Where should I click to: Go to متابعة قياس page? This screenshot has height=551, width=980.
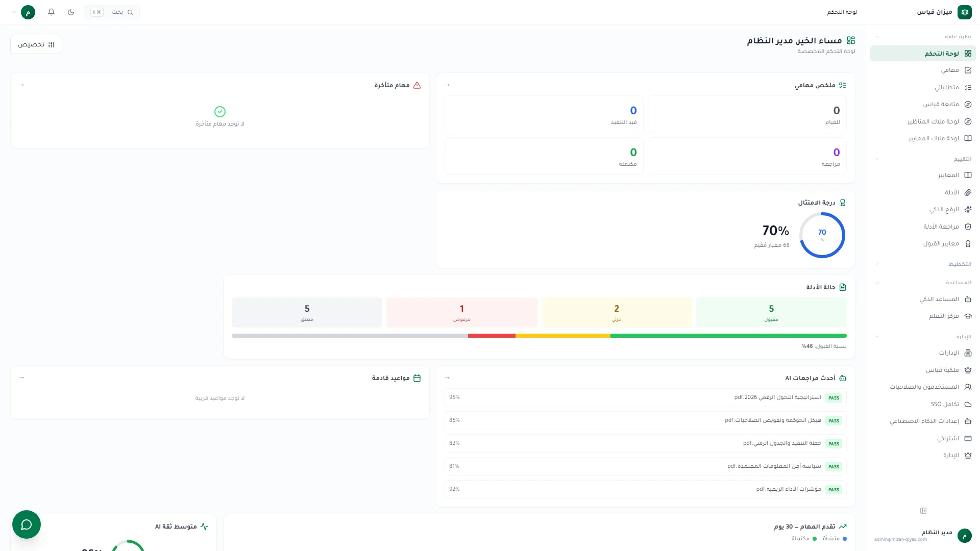point(923,104)
